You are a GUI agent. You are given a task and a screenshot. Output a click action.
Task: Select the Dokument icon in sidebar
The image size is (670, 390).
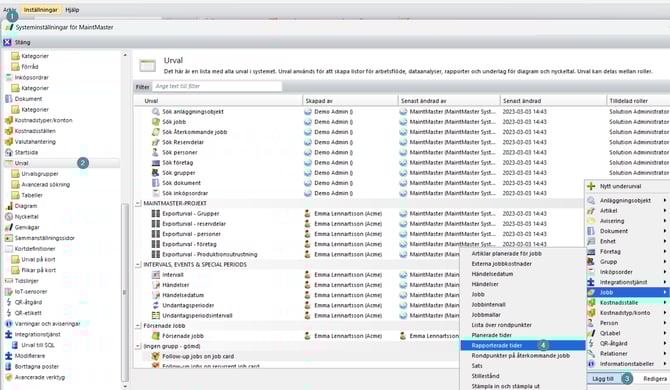8,99
